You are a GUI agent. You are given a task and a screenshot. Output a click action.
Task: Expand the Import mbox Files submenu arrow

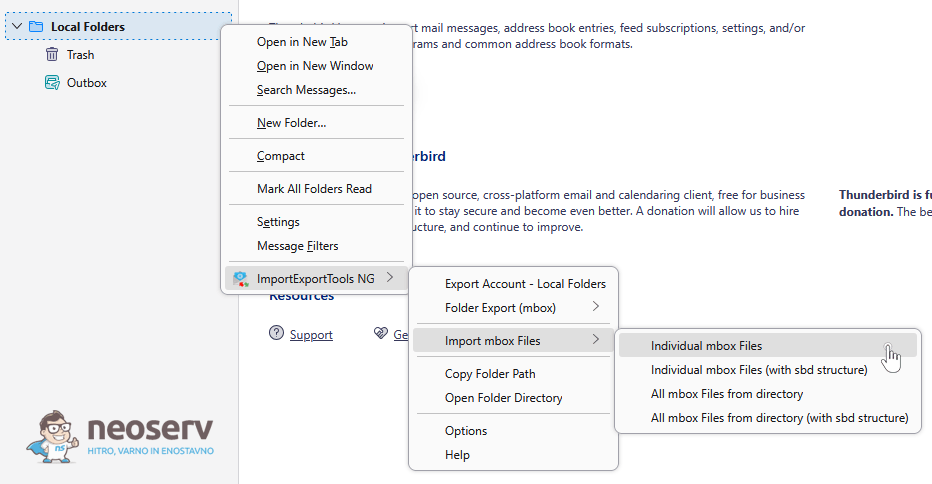pyautogui.click(x=596, y=341)
